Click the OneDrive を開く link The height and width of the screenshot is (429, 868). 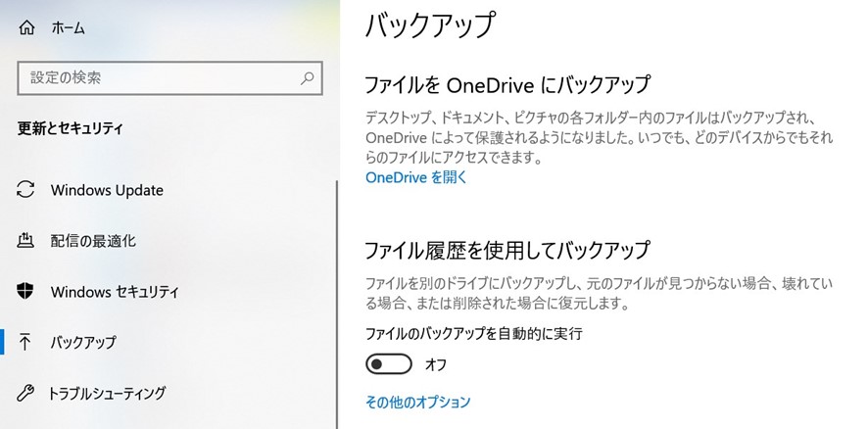point(416,177)
